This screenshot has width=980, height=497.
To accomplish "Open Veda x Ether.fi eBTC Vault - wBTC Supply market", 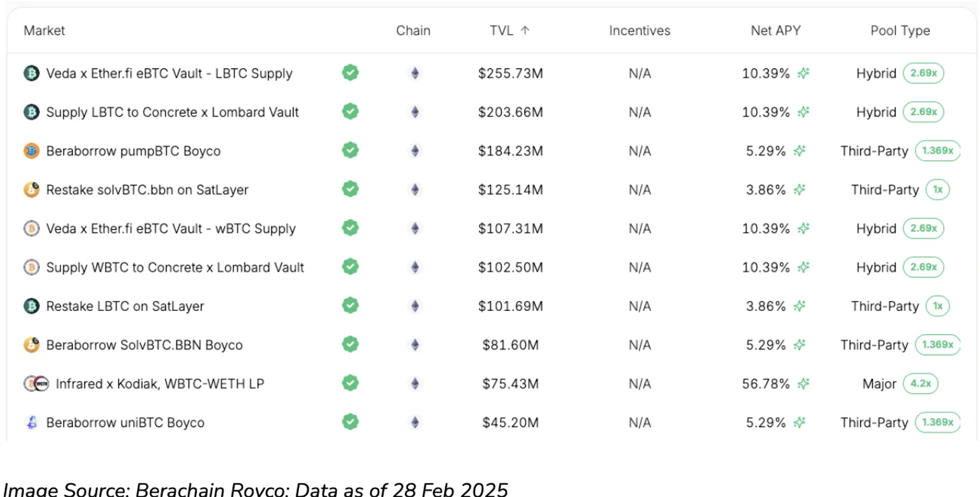I will 171,229.
